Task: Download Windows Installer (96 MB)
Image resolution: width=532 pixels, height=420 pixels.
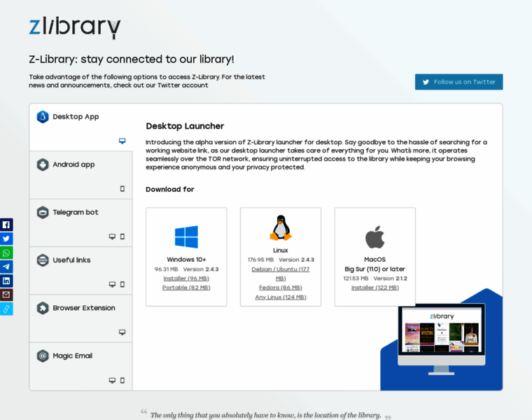Action: (x=186, y=278)
